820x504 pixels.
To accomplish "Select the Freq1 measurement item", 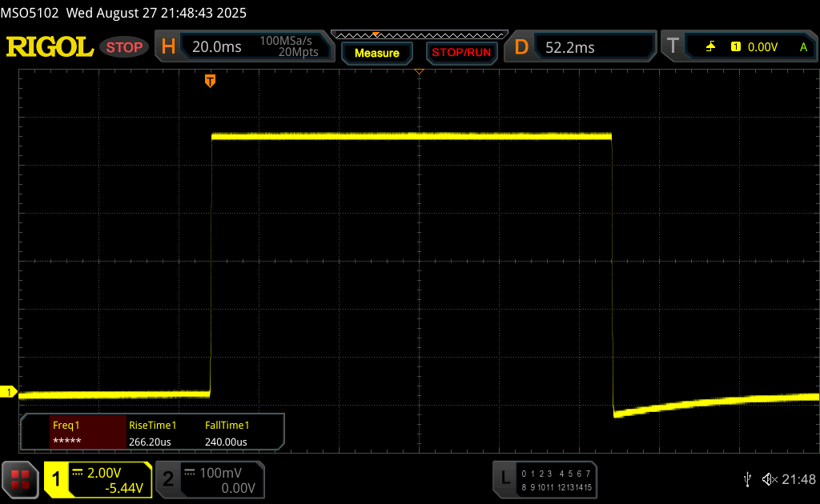I will (x=88, y=433).
